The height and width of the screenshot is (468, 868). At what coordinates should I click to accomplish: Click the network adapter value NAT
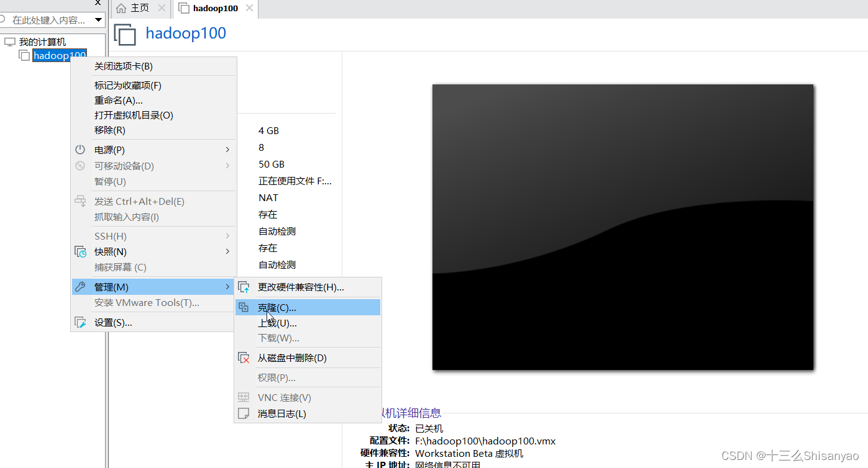[x=268, y=198]
